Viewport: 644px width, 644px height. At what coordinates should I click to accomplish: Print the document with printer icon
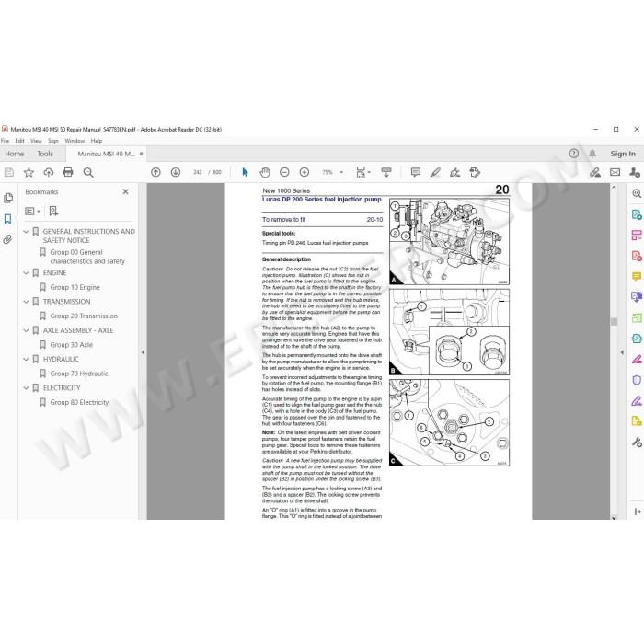tap(68, 172)
